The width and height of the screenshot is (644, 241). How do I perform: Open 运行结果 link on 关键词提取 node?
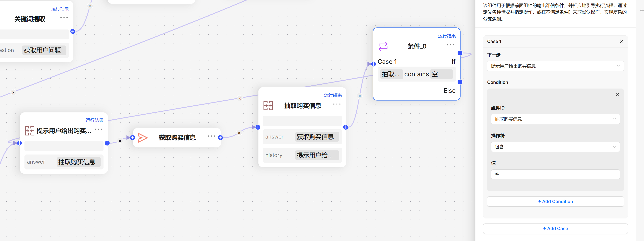coord(60,9)
